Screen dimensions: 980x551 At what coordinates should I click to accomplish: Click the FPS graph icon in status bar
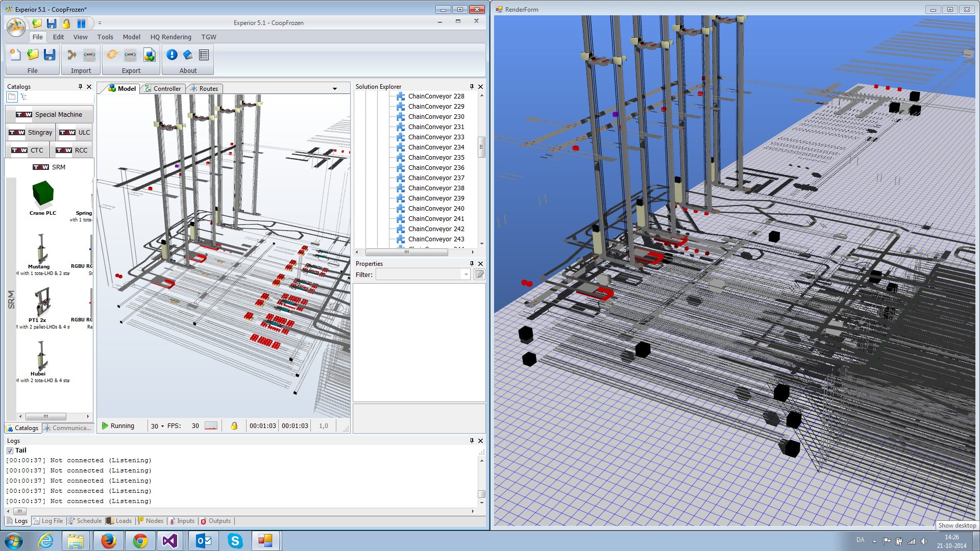point(211,425)
